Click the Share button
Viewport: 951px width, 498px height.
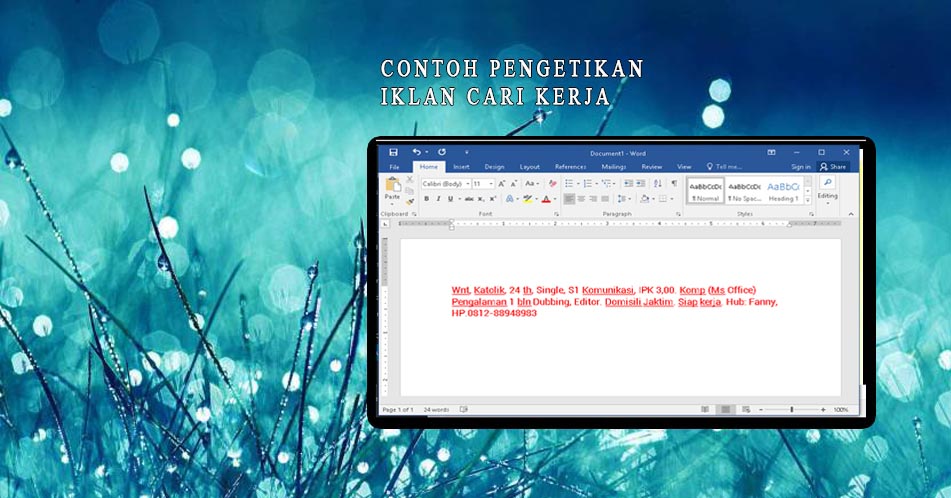[x=832, y=167]
